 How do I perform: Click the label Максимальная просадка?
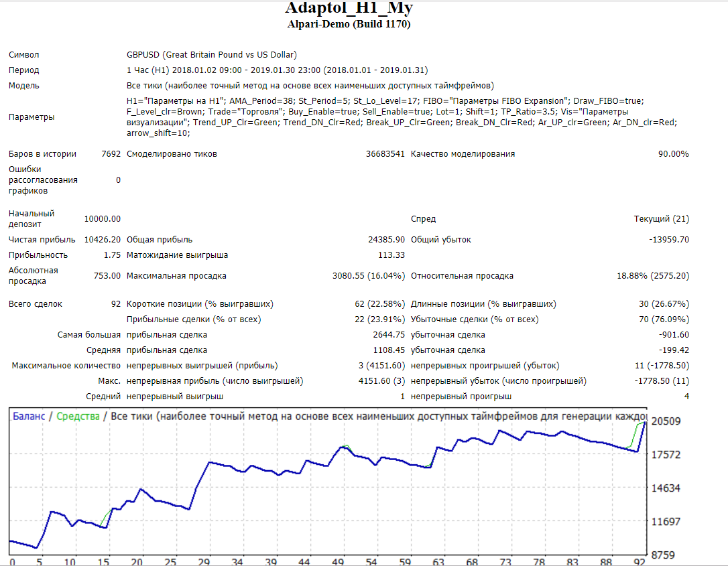[176, 276]
